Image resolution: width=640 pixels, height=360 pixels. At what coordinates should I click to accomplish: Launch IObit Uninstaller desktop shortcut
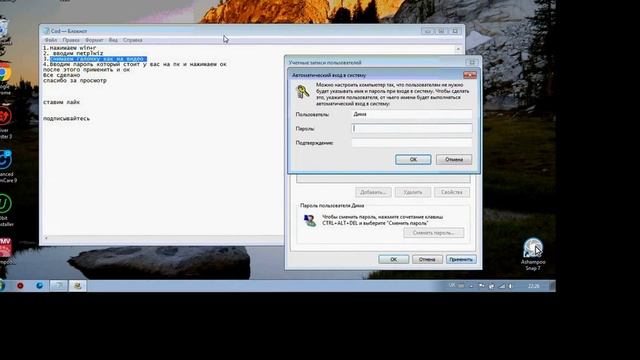[6, 210]
